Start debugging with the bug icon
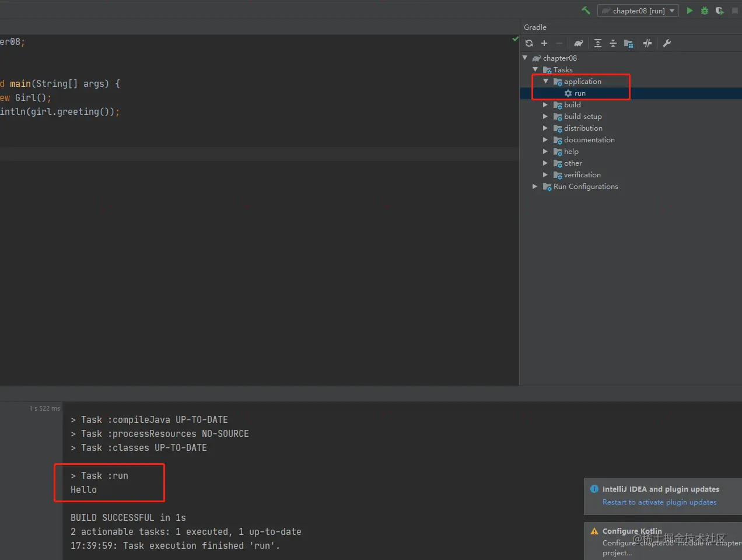Viewport: 742px width, 560px height. [705, 10]
